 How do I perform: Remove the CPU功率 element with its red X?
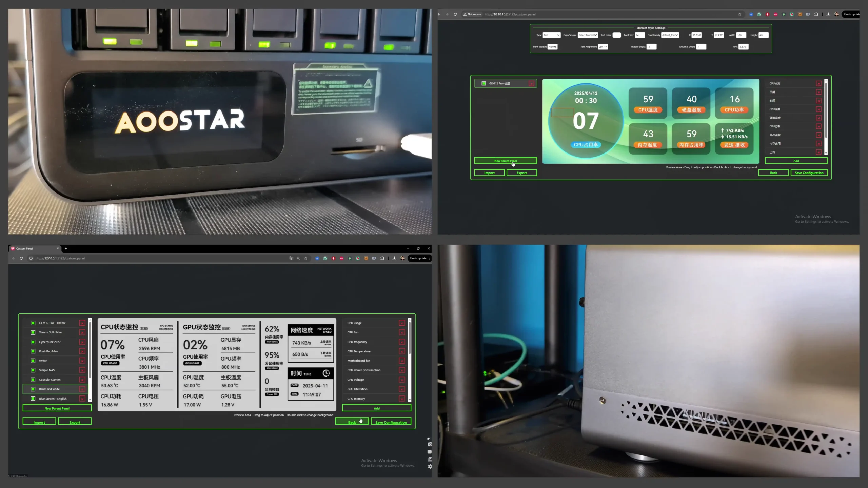coord(818,126)
